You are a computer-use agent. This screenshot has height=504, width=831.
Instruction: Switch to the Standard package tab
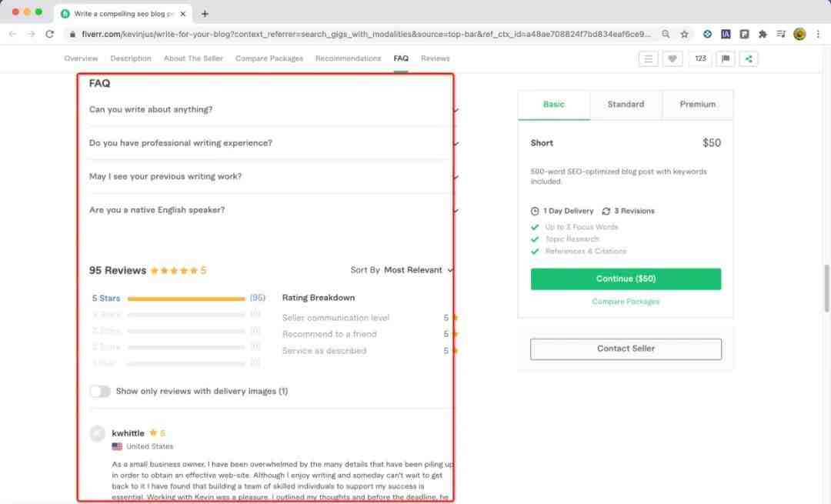pyautogui.click(x=626, y=105)
